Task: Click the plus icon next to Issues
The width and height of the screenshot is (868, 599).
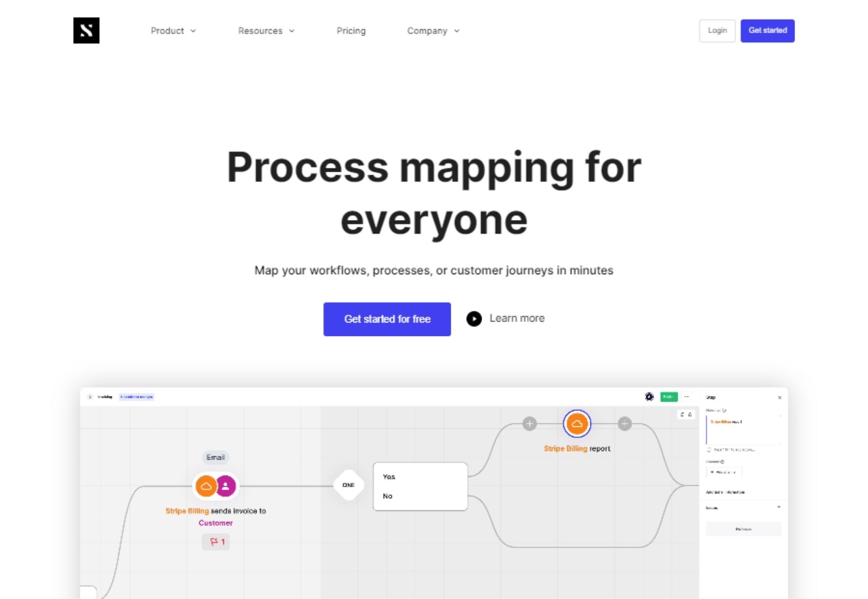Action: pos(779,507)
